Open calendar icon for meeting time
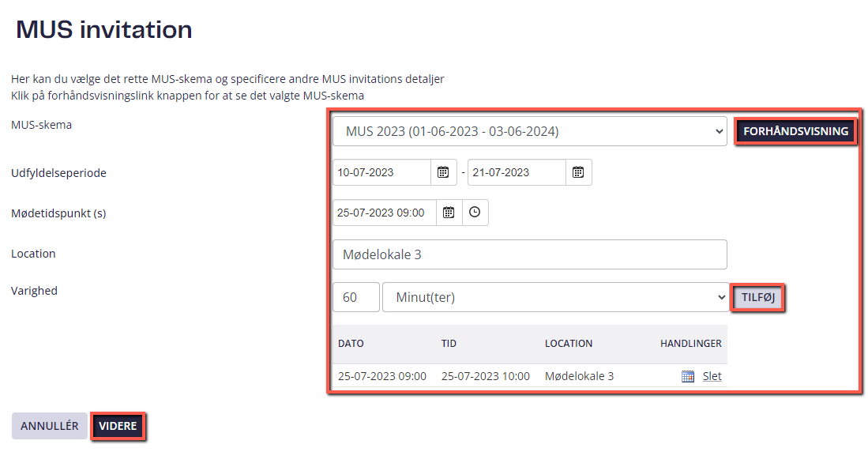 coord(449,212)
